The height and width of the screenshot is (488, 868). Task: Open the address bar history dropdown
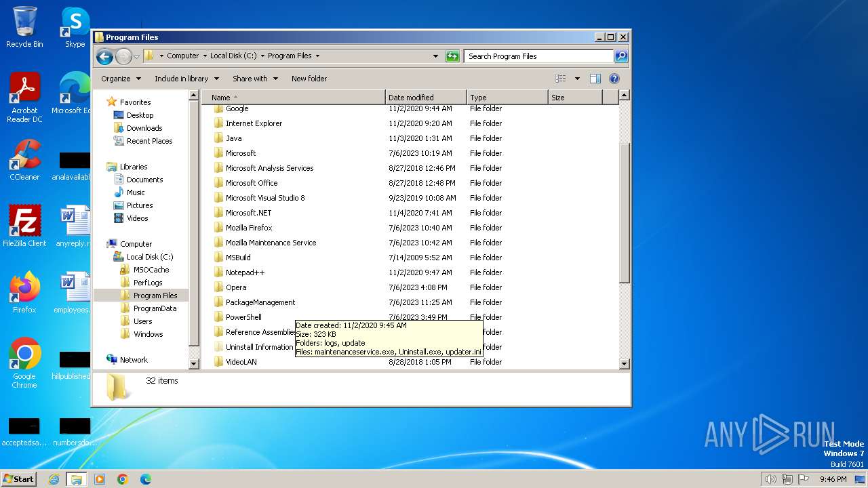click(x=435, y=56)
